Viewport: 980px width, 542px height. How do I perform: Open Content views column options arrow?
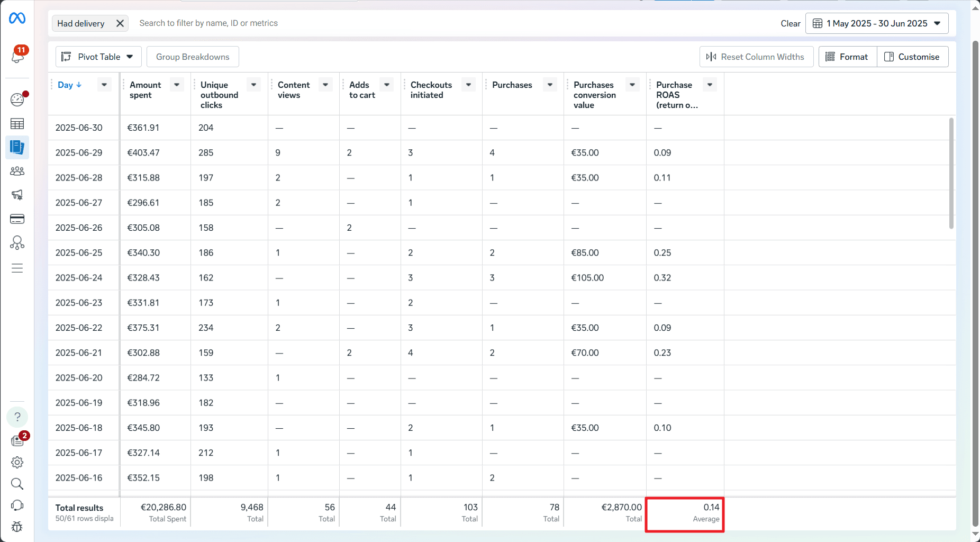(326, 85)
